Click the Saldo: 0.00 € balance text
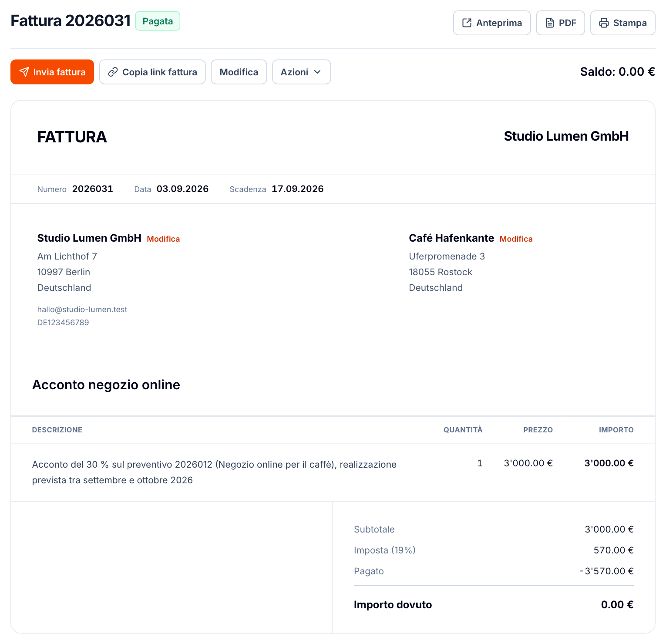The height and width of the screenshot is (644, 666). coord(617,72)
